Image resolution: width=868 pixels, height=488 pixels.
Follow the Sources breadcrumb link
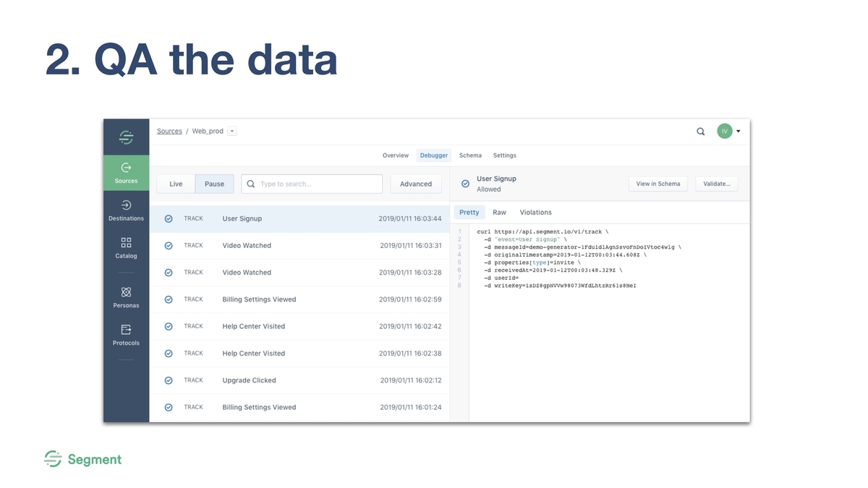tap(169, 132)
